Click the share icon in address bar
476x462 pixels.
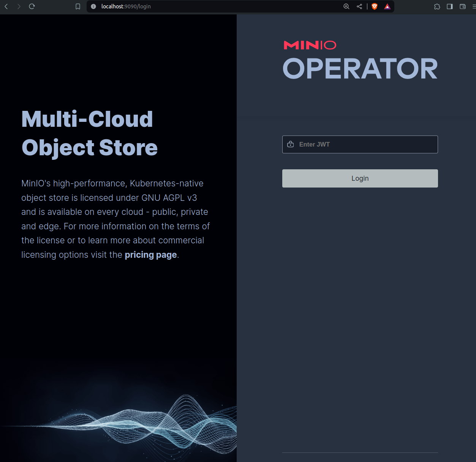click(359, 6)
